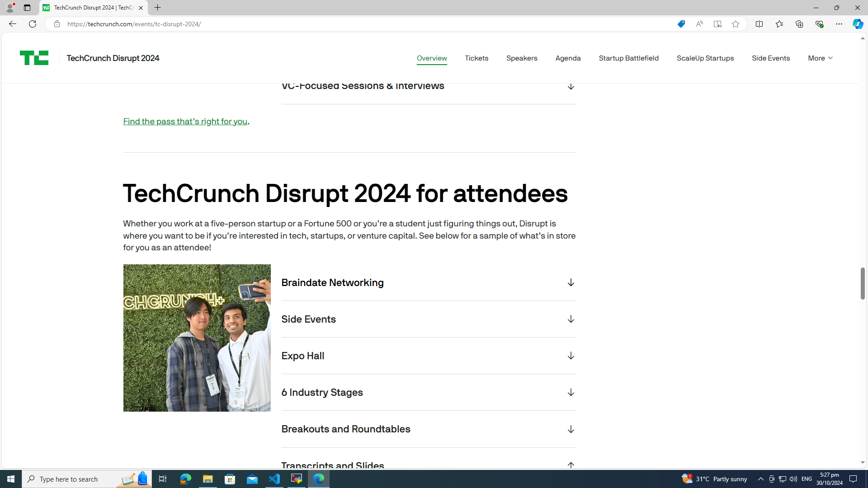Image resolution: width=868 pixels, height=488 pixels.
Task: Refresh the current page
Action: tap(32, 24)
